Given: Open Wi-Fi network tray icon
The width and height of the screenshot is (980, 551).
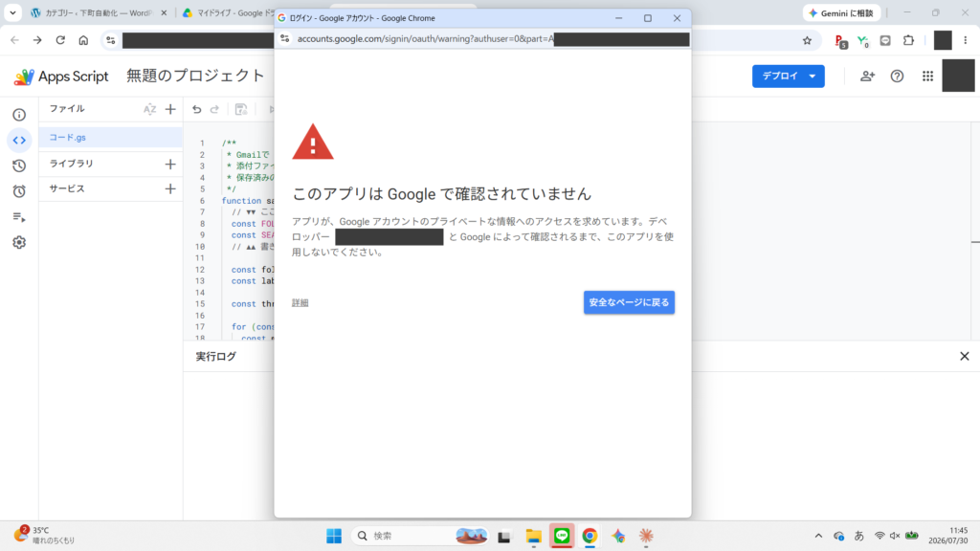Looking at the screenshot, I should pyautogui.click(x=880, y=536).
